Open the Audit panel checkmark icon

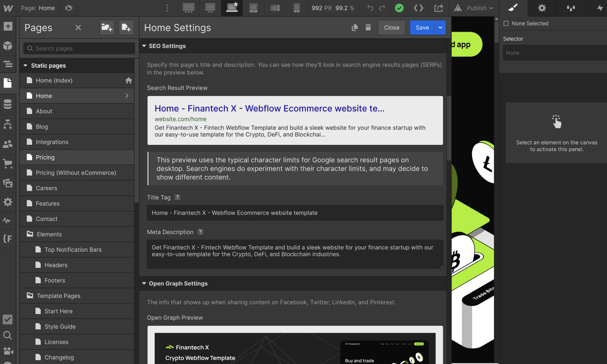coord(8,319)
